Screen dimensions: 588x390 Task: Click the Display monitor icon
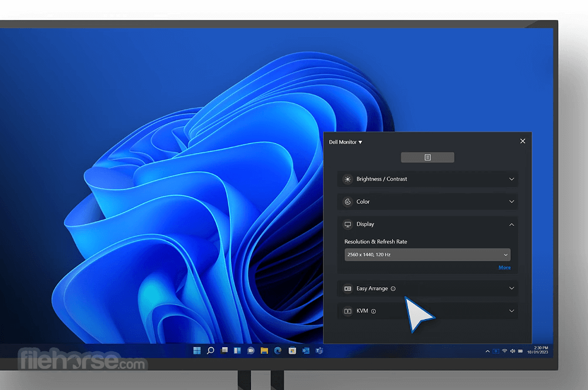point(348,224)
